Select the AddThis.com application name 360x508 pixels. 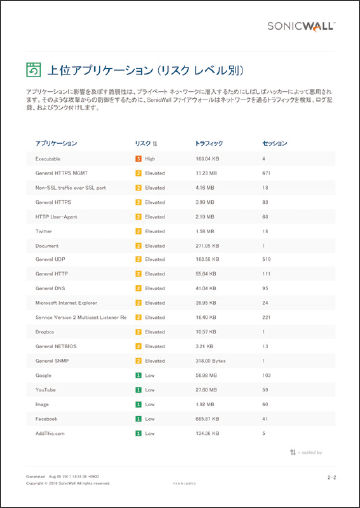[x=50, y=433]
